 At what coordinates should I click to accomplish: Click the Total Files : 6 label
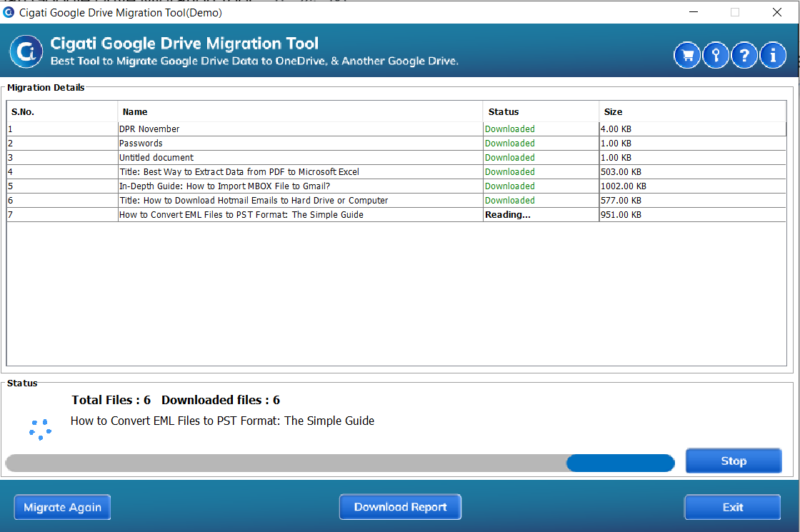tap(111, 400)
